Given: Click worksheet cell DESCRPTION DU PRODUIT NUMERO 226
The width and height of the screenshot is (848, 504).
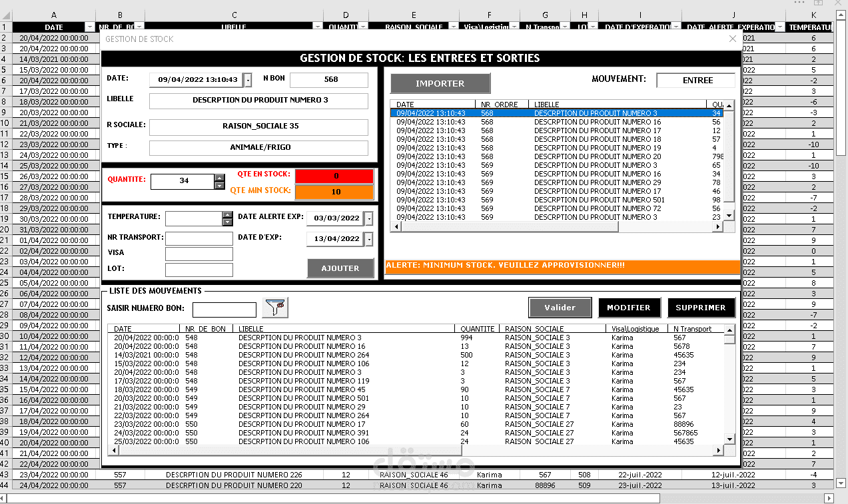Looking at the screenshot, I should [x=234, y=475].
